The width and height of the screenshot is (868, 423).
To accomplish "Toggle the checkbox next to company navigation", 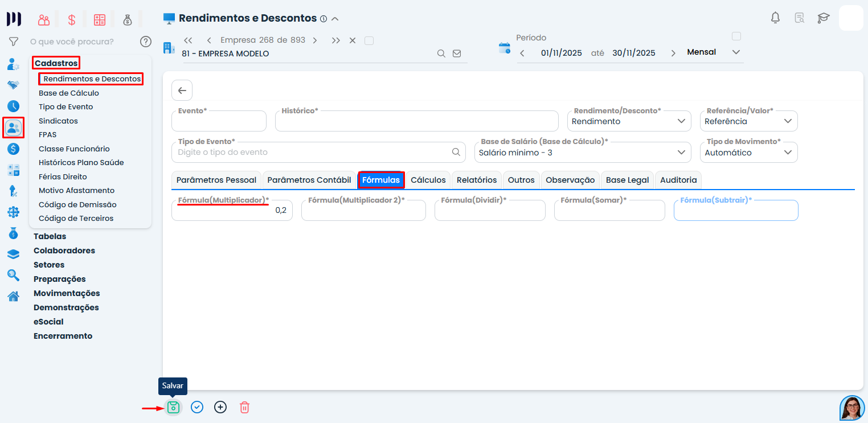I will tap(369, 40).
